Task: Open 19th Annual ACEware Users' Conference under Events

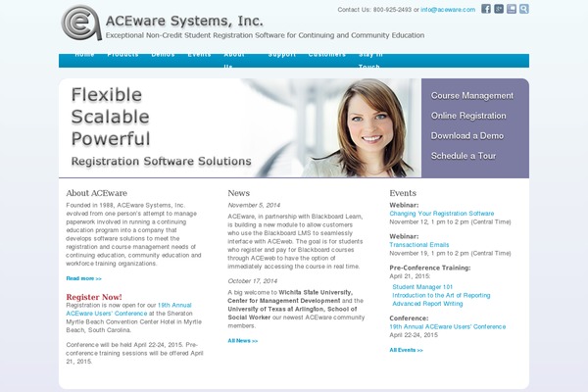Action: pyautogui.click(x=448, y=326)
